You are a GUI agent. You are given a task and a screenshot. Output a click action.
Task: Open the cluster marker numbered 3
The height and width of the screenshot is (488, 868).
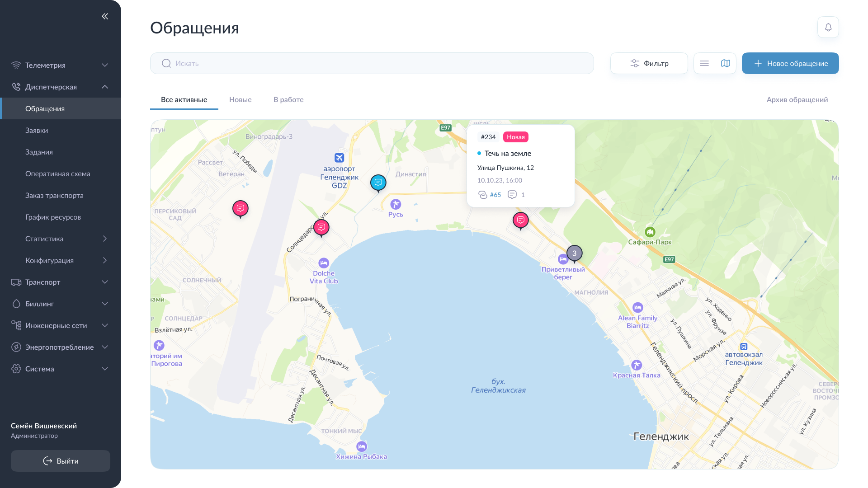574,253
